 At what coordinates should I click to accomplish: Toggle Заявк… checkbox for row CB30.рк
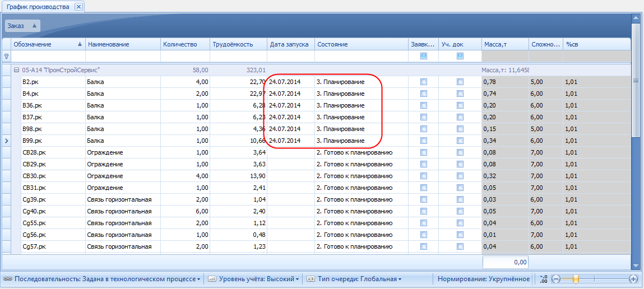coord(423,176)
